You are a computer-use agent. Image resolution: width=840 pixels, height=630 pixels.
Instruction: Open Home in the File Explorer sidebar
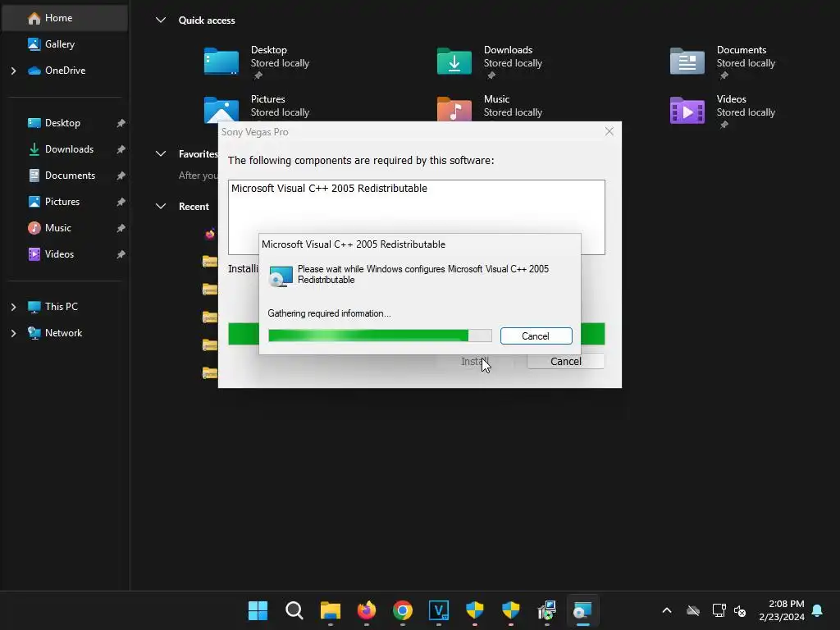pyautogui.click(x=64, y=18)
